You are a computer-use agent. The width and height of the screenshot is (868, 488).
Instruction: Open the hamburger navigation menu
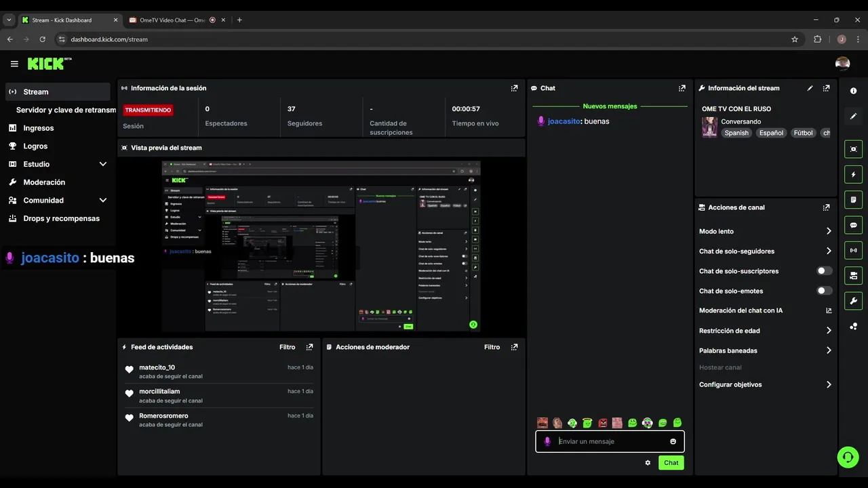point(14,64)
